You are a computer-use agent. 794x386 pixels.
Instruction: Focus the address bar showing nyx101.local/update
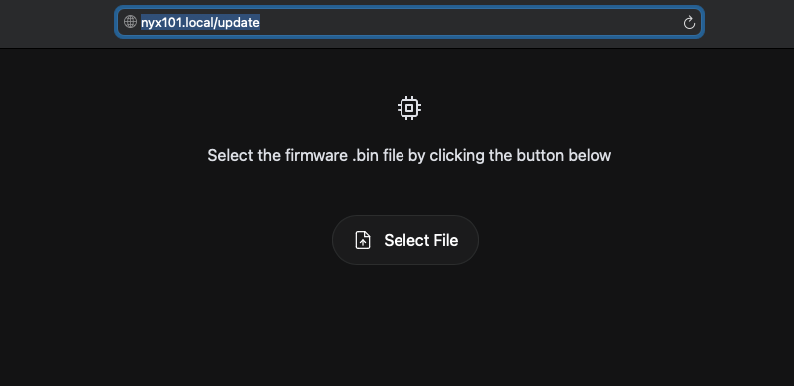[x=409, y=22]
